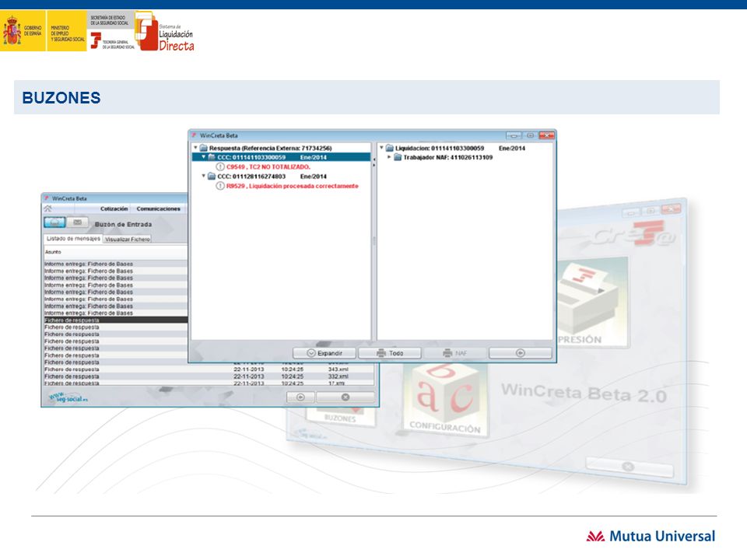Click the warning icon beside C9549 message
This screenshot has height=560, width=747.
pos(220,167)
